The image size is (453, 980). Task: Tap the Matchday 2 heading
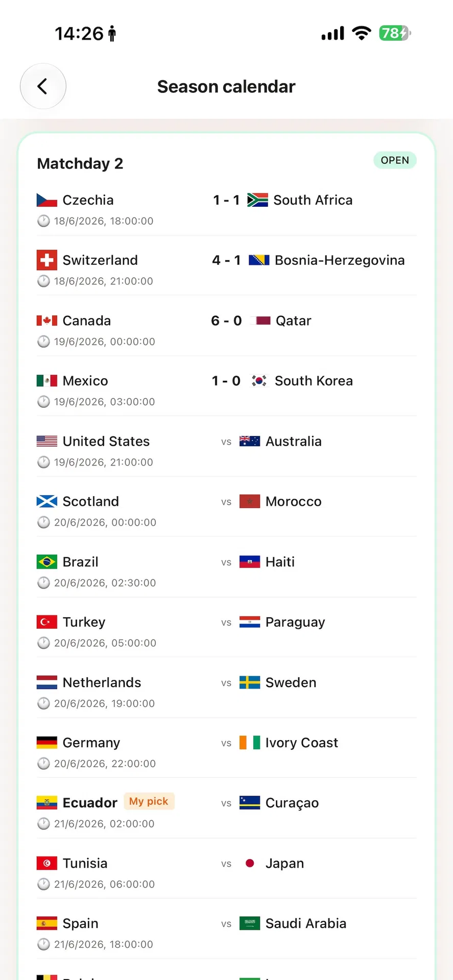tap(80, 163)
